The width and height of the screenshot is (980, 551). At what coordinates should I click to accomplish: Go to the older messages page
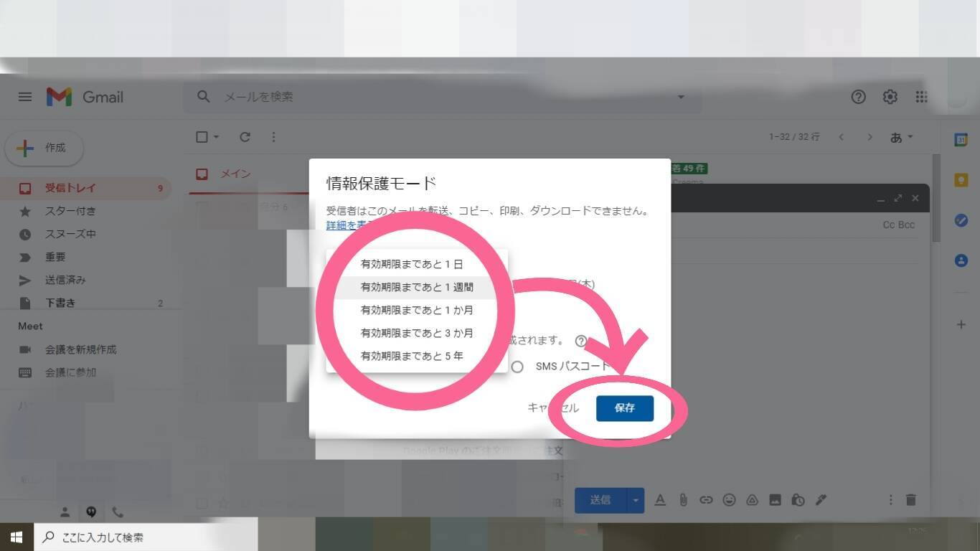pyautogui.click(x=870, y=137)
